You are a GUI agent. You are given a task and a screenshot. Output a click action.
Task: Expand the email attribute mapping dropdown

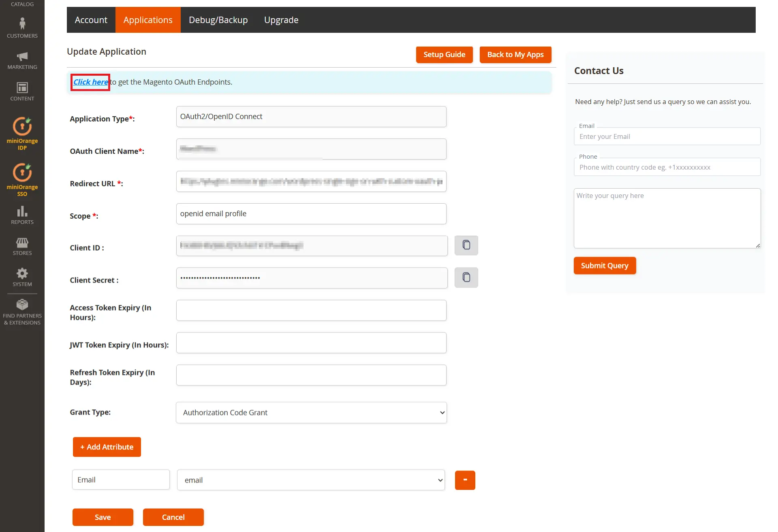(x=311, y=480)
